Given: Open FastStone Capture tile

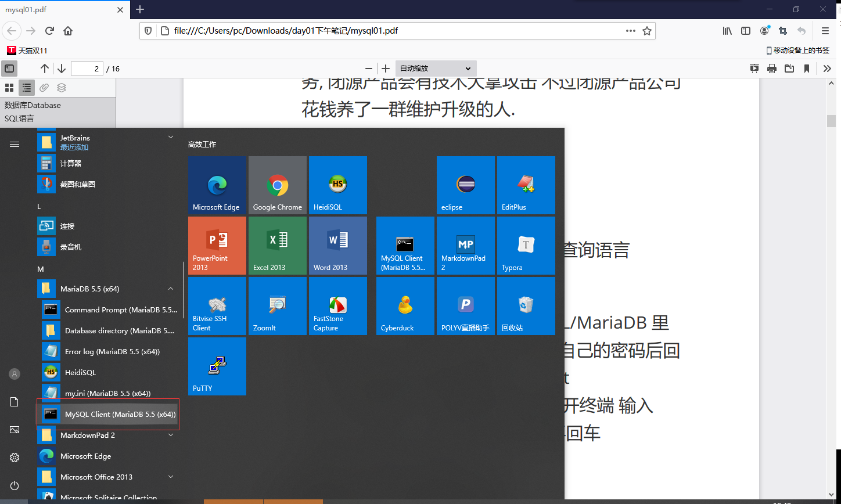Looking at the screenshot, I should (x=338, y=306).
